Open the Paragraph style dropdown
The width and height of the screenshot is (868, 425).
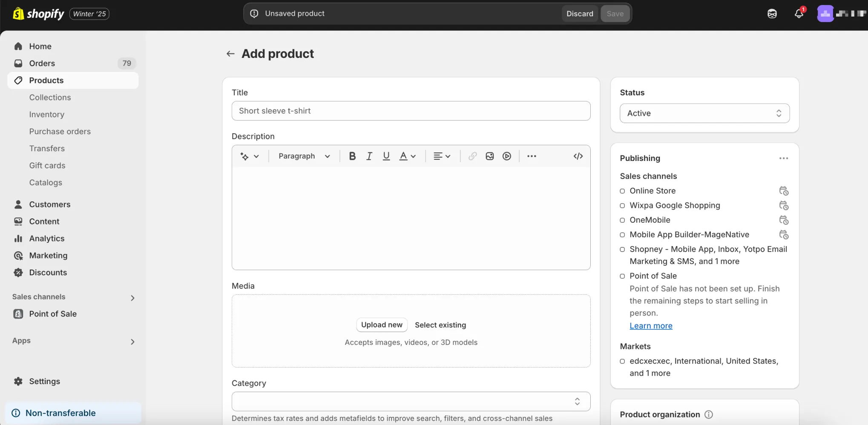(x=304, y=156)
